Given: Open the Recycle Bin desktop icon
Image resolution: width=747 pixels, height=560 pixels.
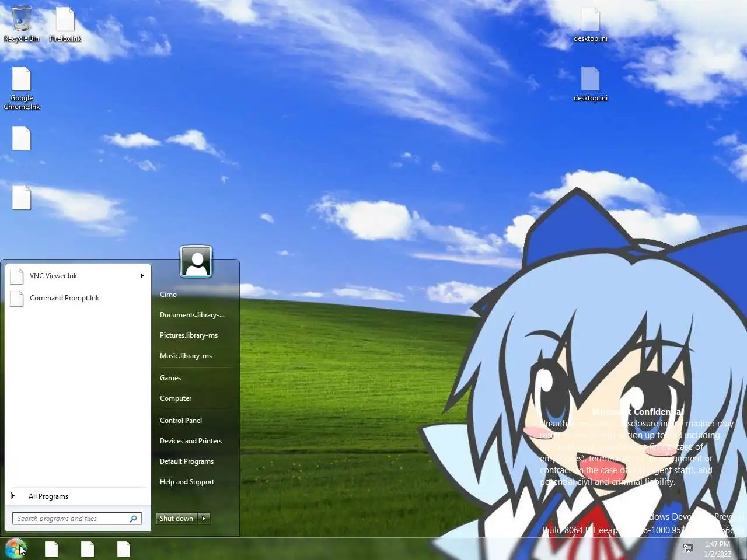Looking at the screenshot, I should click(x=22, y=24).
